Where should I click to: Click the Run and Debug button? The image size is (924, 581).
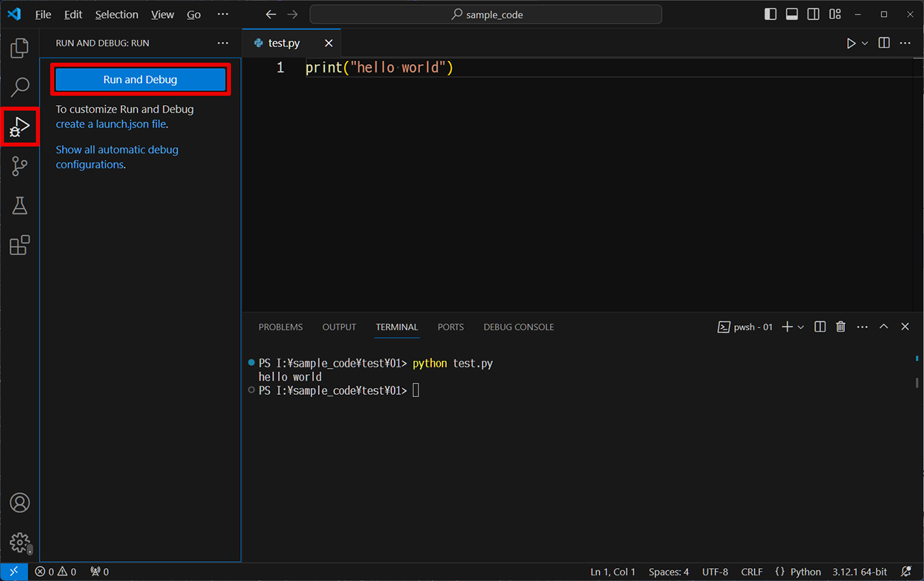(140, 80)
